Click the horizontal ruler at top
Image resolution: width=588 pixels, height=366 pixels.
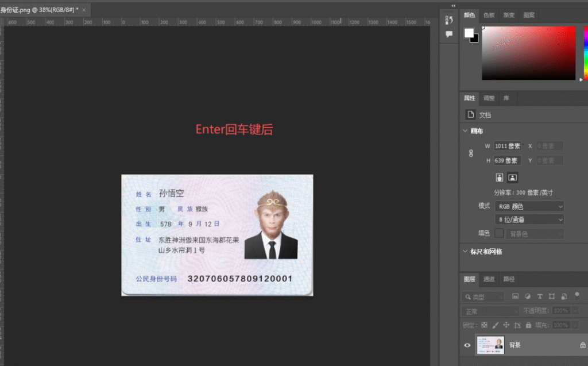tap(216, 22)
